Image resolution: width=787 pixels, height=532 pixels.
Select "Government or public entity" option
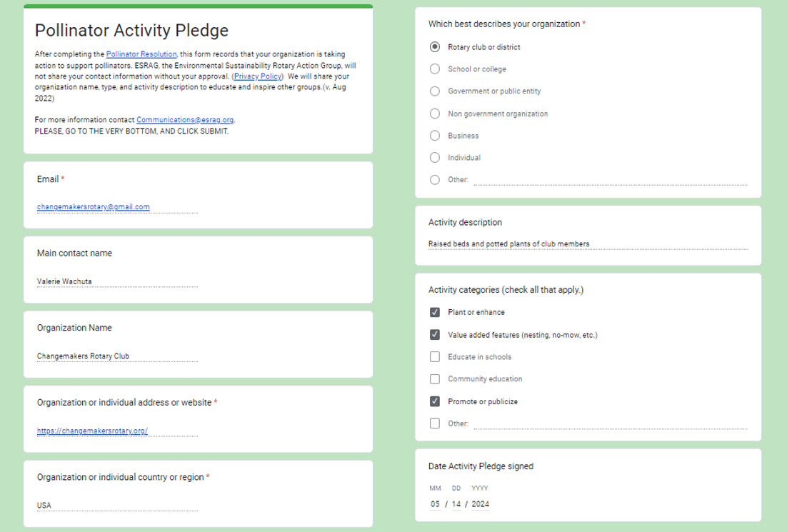[434, 91]
